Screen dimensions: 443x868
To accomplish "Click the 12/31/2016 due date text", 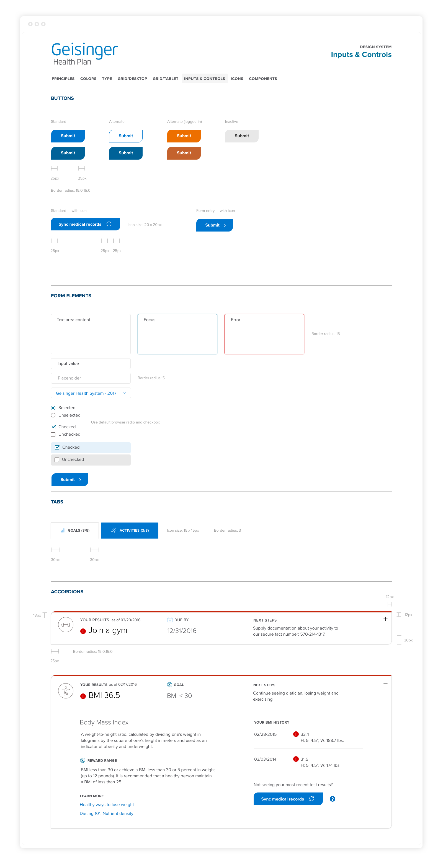I will 182,631.
